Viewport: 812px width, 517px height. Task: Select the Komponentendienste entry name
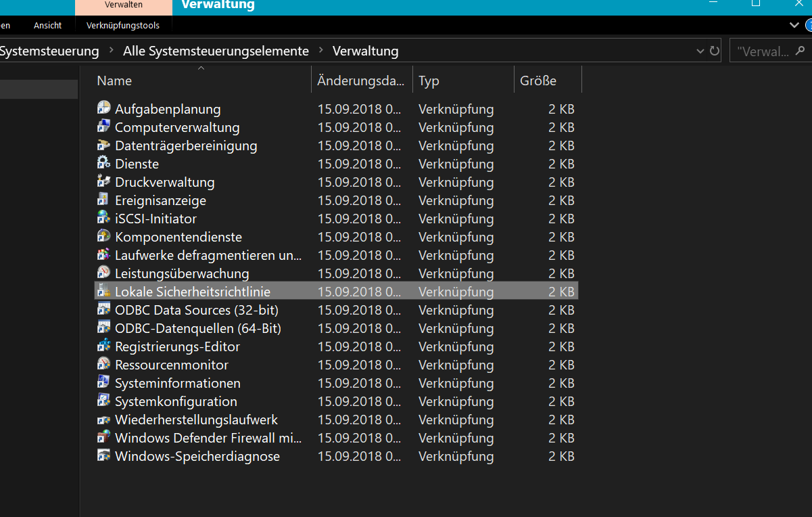178,237
